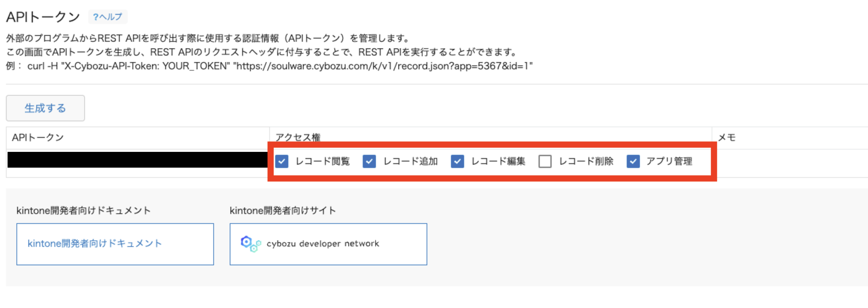Click the kintone開発者向けサイト section label
Viewport: 868px width, 308px height.
tap(282, 210)
